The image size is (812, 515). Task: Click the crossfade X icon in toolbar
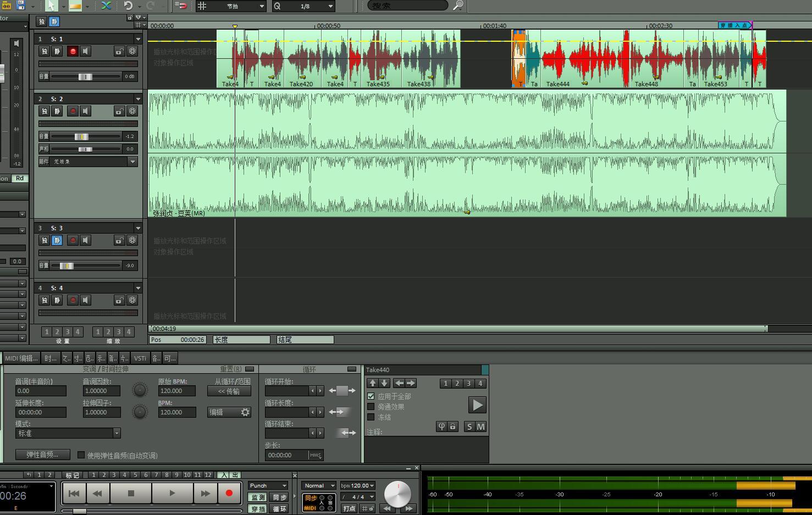tap(106, 5)
